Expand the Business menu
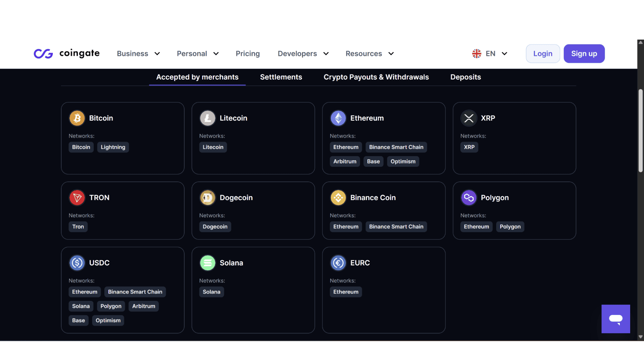 (x=139, y=53)
